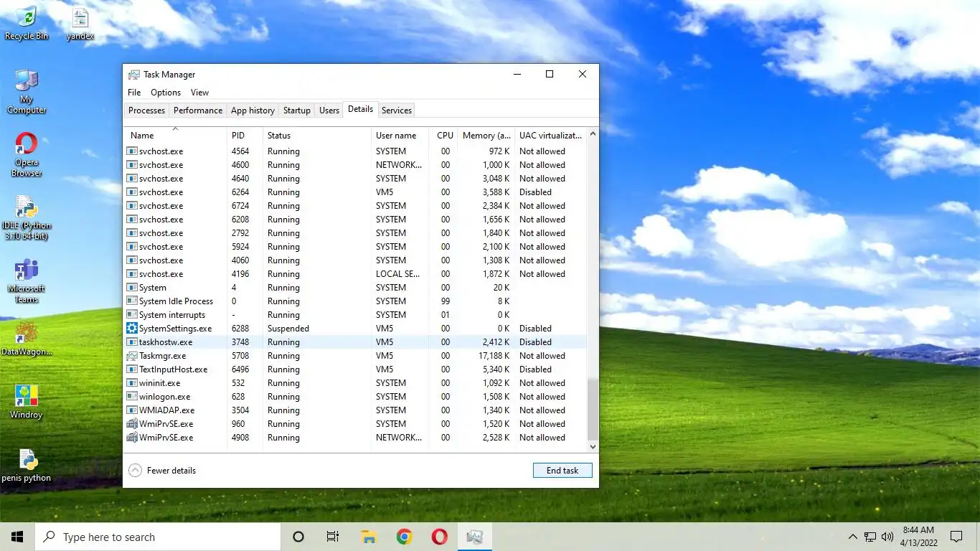Viewport: 980px width, 551px height.
Task: Launch Opera Browser desktop shortcut
Action: pos(27,154)
